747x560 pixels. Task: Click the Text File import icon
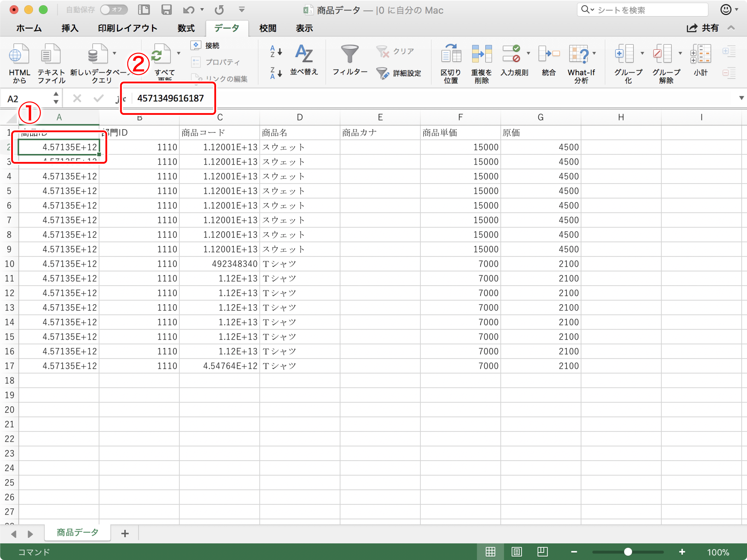tap(51, 55)
